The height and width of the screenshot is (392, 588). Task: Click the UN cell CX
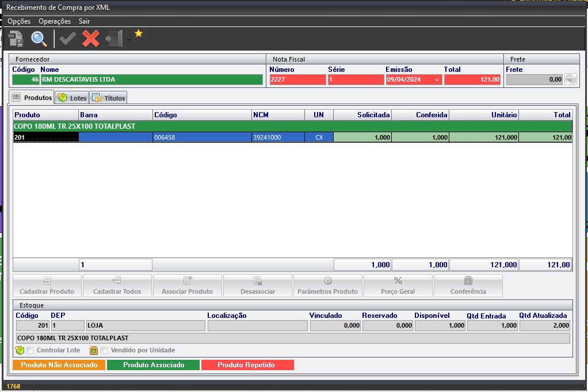[x=319, y=137]
